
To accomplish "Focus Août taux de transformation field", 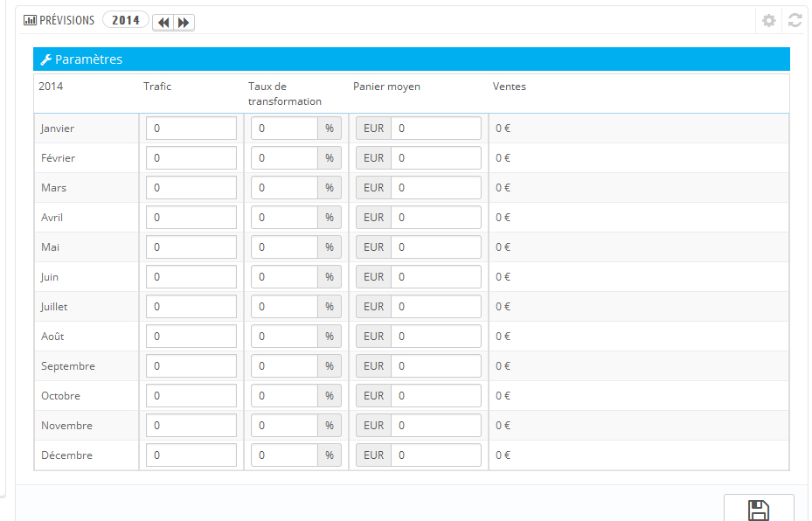I will 284,336.
